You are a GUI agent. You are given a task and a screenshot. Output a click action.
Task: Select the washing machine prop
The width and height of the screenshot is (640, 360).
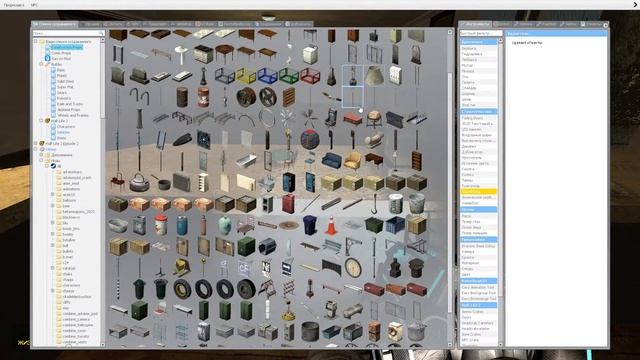coord(395,331)
